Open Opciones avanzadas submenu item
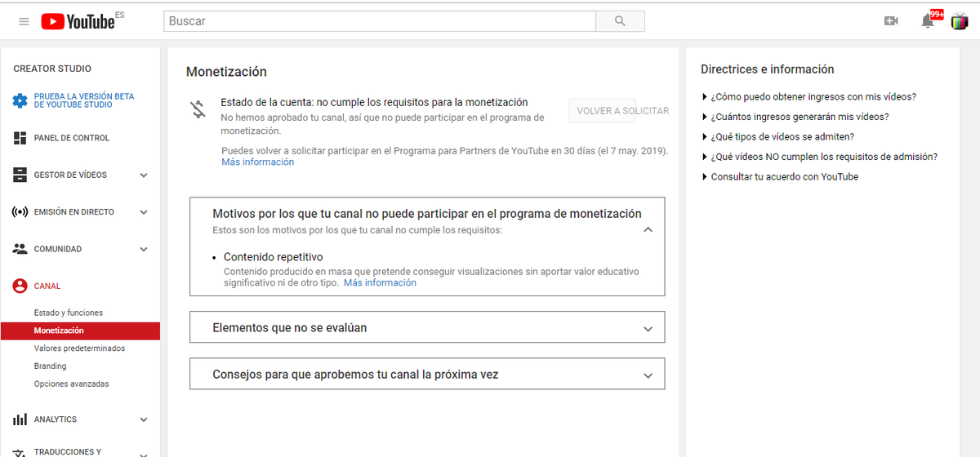 pos(71,384)
